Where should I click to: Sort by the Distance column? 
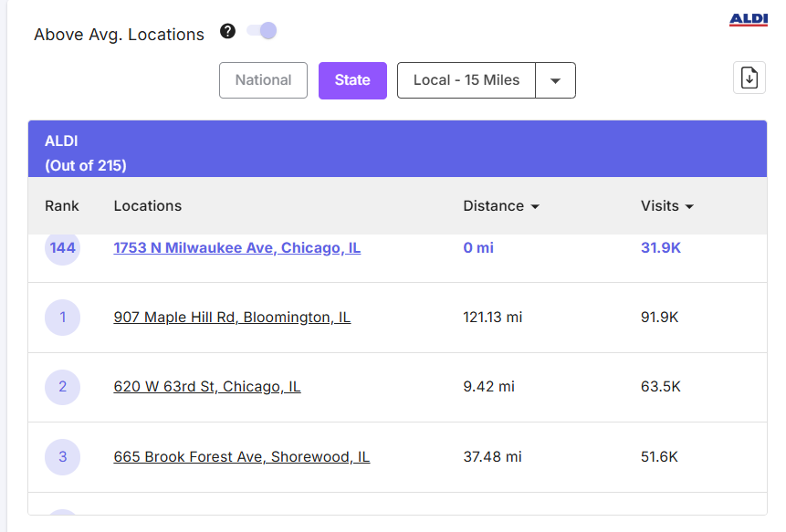[501, 206]
